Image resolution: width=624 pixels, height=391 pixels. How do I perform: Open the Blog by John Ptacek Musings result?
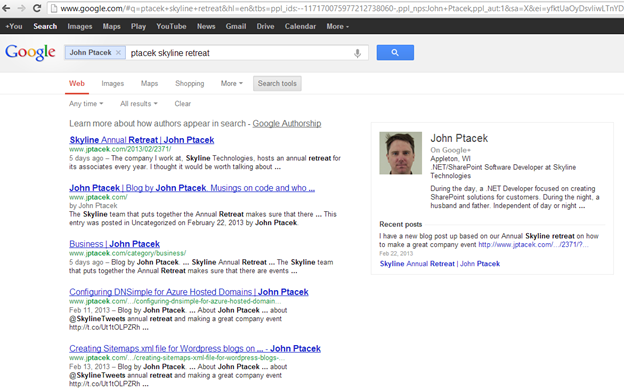coord(192,188)
